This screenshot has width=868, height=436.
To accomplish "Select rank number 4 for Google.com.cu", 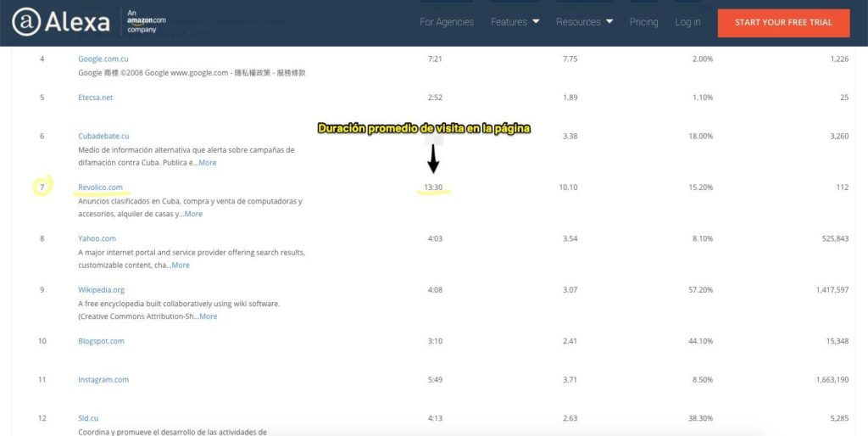I will [x=42, y=59].
